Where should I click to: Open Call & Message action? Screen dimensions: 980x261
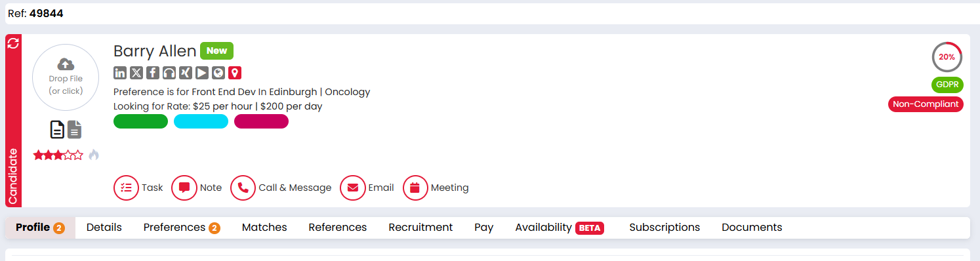(281, 188)
